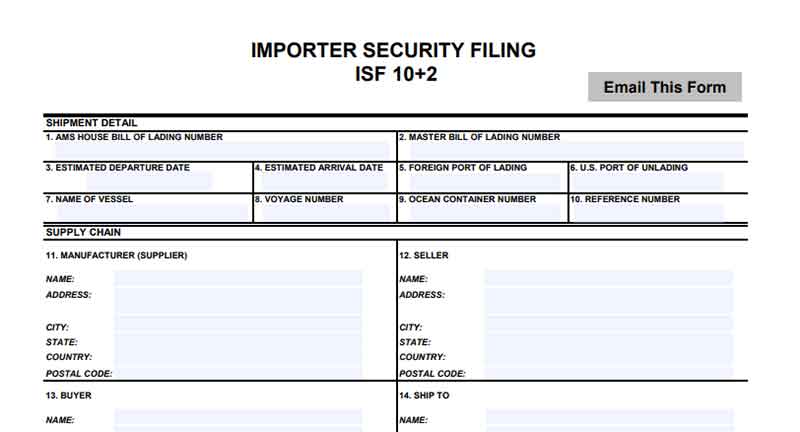Click the Email This Form button

(x=664, y=87)
